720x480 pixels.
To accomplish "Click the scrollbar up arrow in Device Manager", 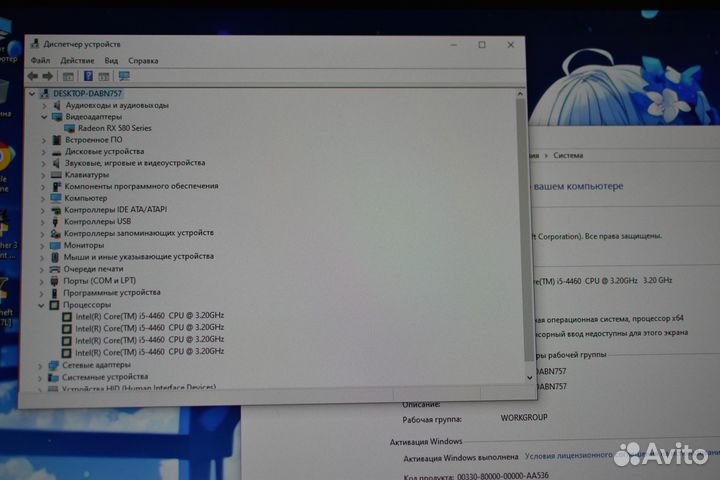I will pyautogui.click(x=520, y=94).
